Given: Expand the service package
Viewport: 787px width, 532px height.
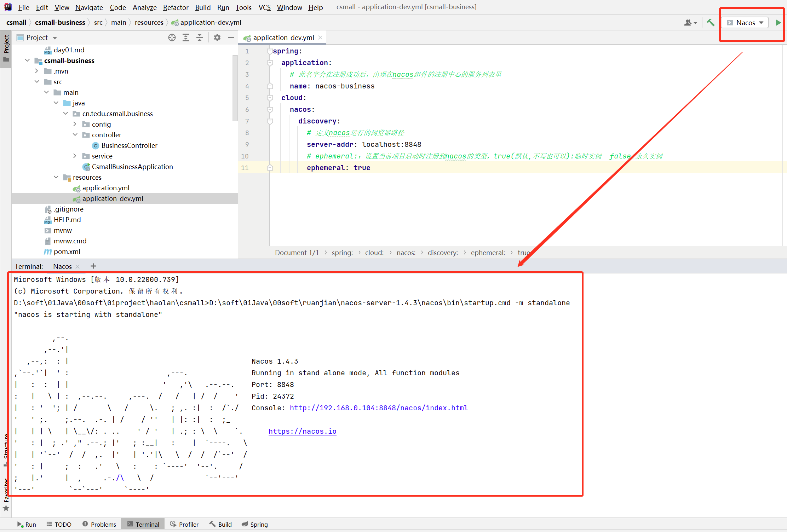Looking at the screenshot, I should [75, 156].
